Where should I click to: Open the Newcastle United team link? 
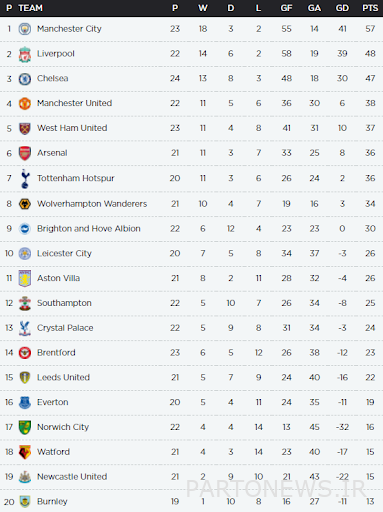coord(72,477)
